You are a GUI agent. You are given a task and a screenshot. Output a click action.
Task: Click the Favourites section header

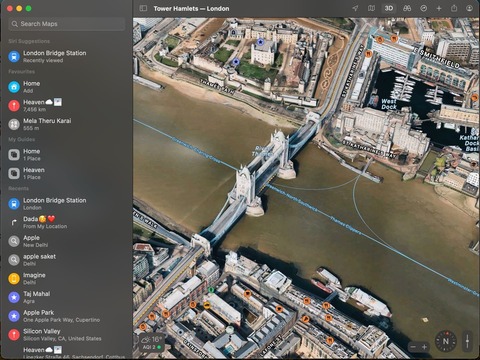(21, 72)
